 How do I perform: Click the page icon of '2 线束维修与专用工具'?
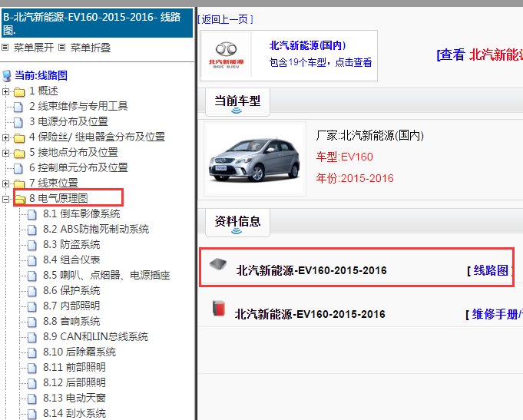click(18, 107)
